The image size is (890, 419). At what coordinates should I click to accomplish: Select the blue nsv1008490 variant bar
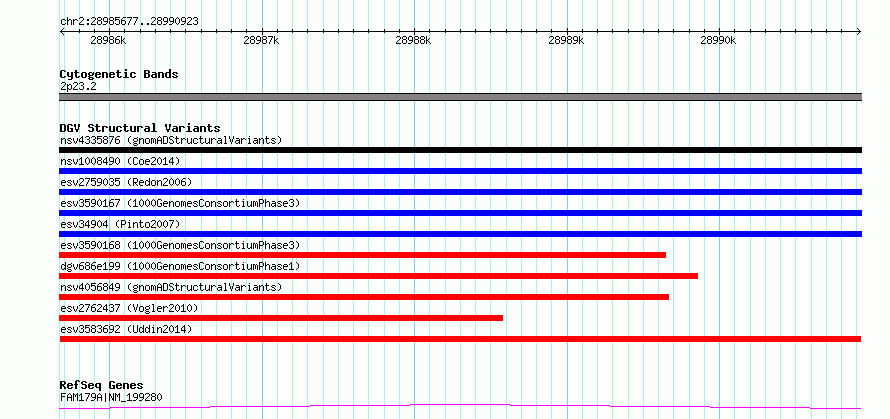(x=460, y=171)
